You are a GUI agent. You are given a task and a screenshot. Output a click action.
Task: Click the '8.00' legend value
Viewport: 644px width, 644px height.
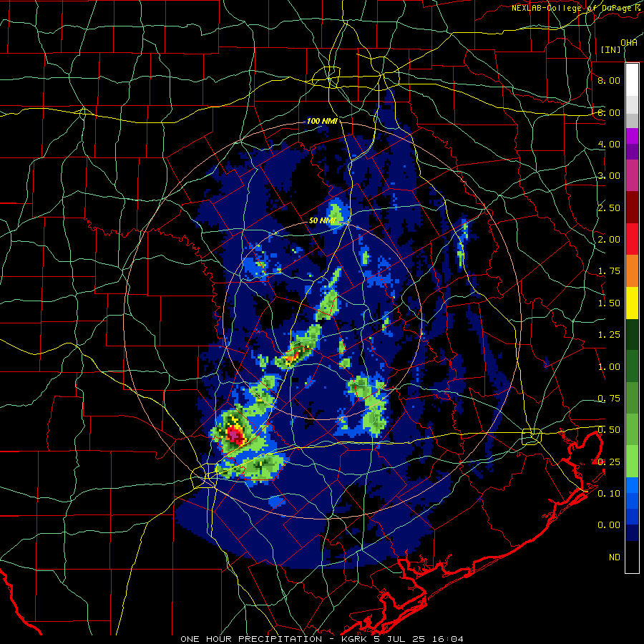coord(609,80)
